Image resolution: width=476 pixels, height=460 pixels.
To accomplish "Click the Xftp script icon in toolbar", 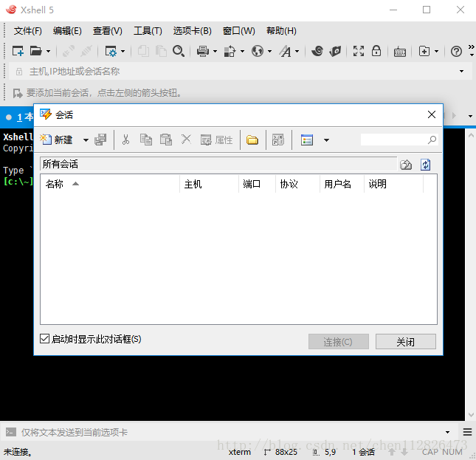I will (x=335, y=51).
